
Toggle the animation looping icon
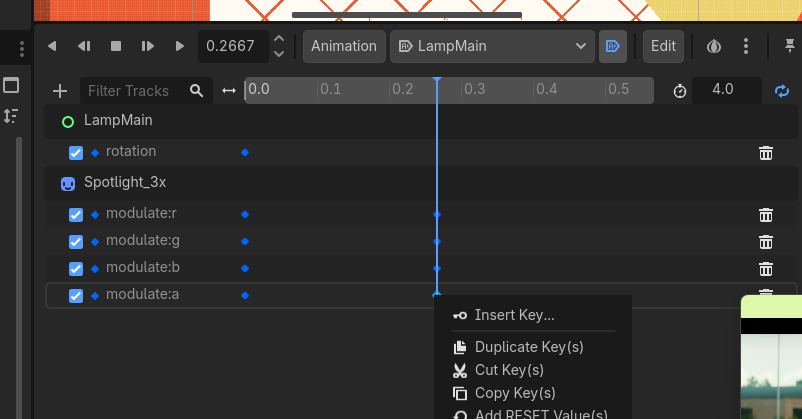[x=782, y=91]
